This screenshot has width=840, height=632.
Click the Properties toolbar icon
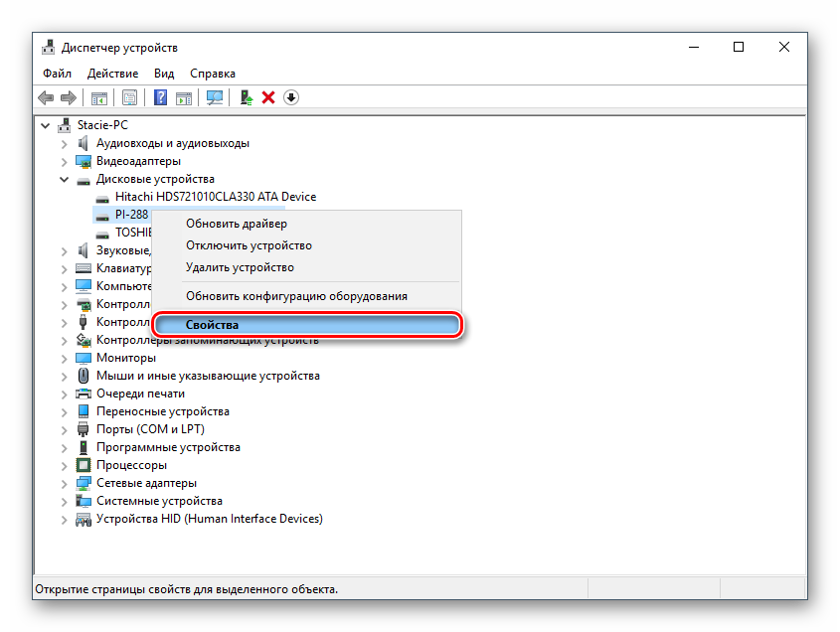tap(129, 97)
